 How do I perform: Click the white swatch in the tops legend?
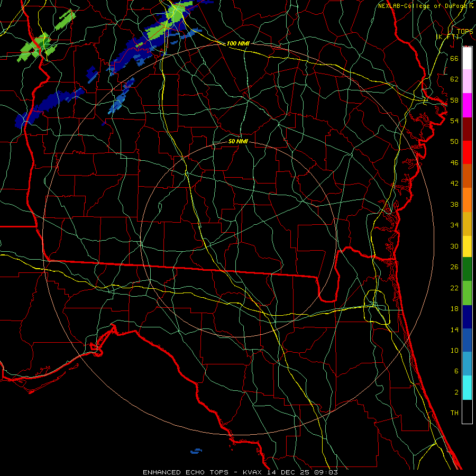[x=467, y=58]
